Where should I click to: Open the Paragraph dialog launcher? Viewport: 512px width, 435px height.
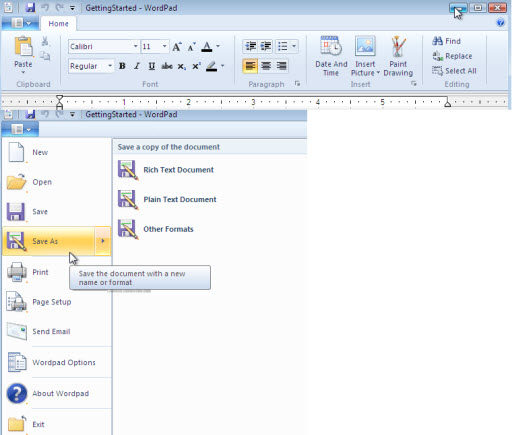[x=297, y=84]
